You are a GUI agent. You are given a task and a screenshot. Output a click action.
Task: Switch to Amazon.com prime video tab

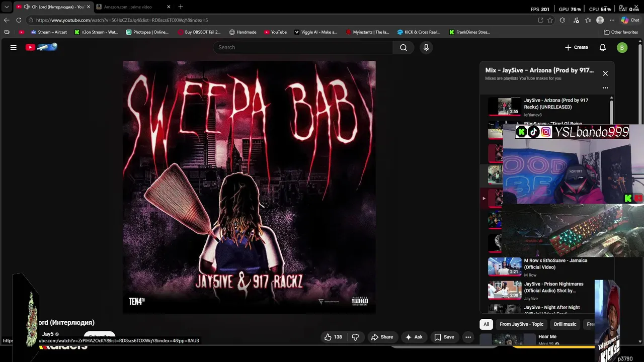(128, 7)
